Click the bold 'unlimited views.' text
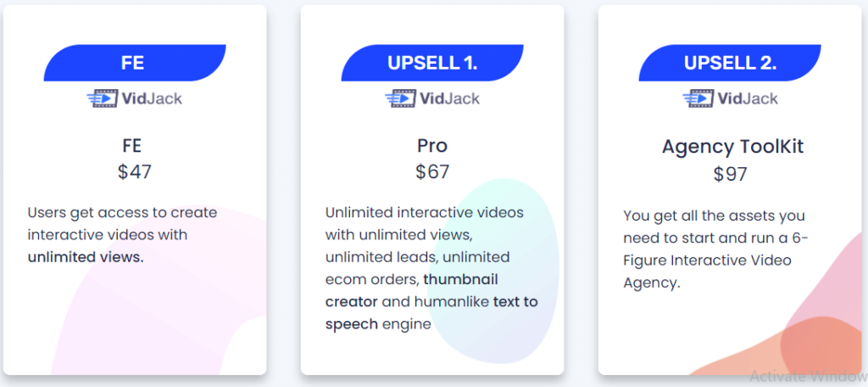Viewport: 868px width, 387px height. pyautogui.click(x=86, y=257)
